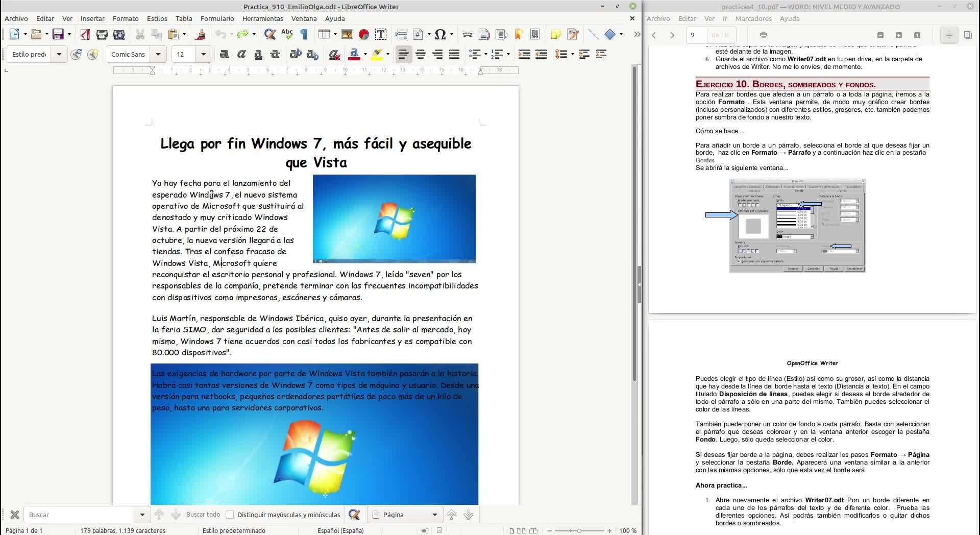Open the font name dropdown list
980x535 pixels.
tap(158, 54)
